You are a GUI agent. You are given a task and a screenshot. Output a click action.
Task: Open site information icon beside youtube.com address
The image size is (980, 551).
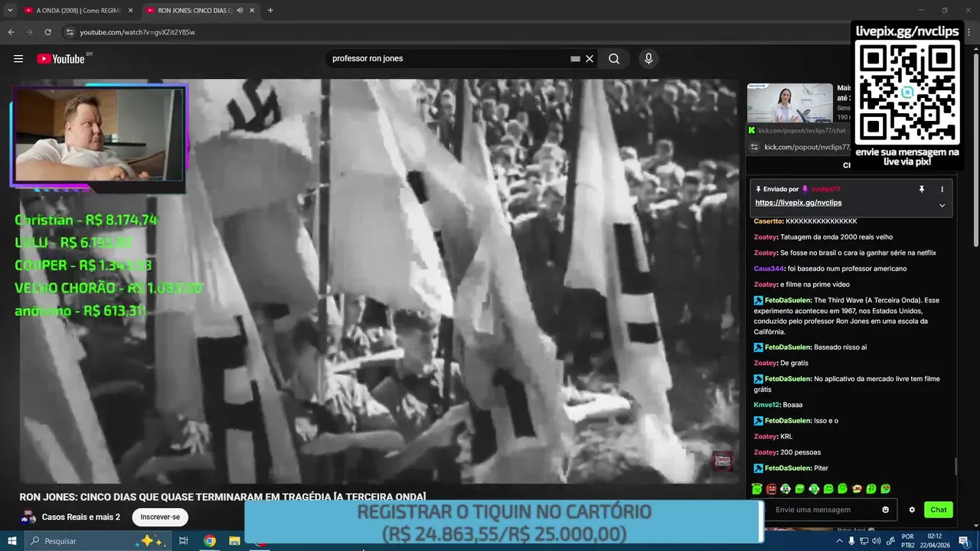70,32
